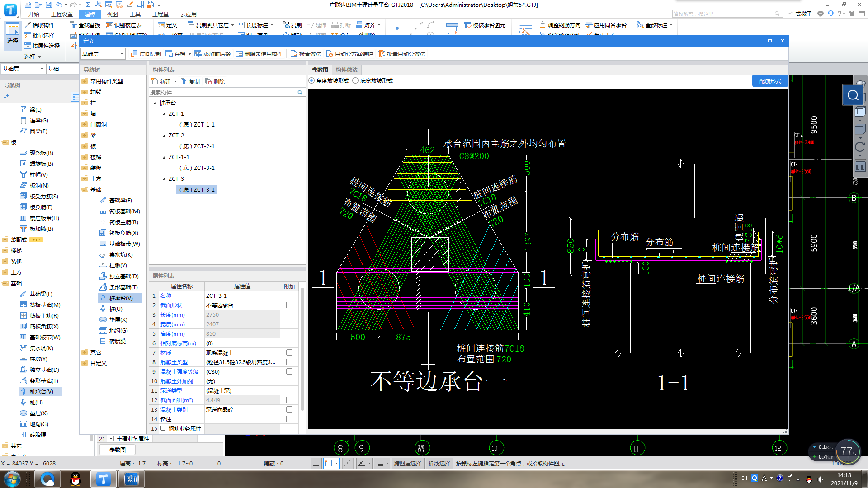Switch to 构件做法 tab
This screenshot has width=868, height=488.
click(x=346, y=70)
